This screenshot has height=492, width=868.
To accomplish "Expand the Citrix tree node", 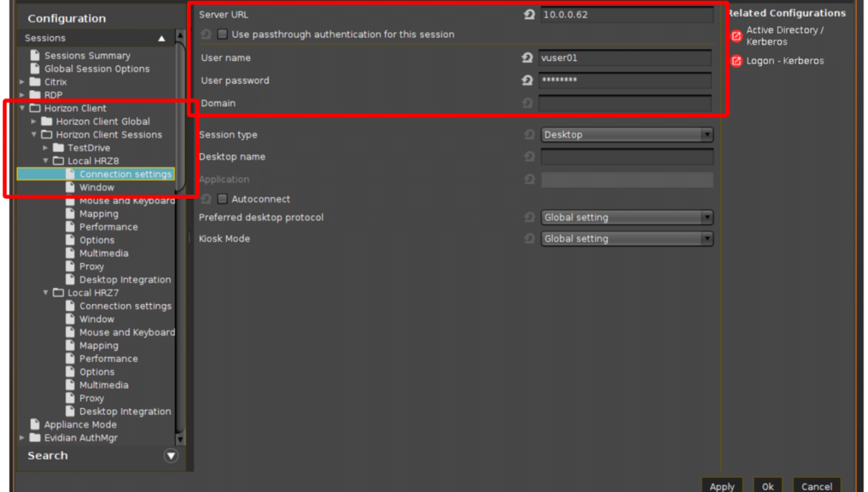I will tap(22, 82).
